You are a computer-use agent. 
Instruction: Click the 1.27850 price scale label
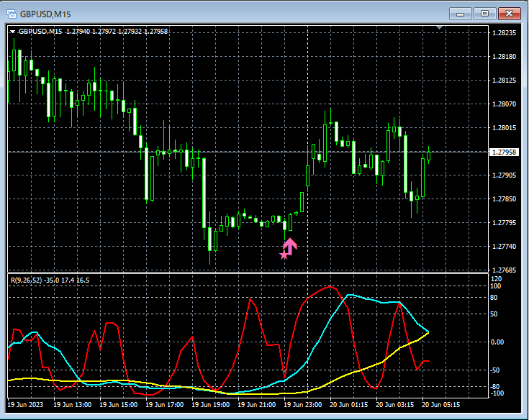click(x=504, y=199)
